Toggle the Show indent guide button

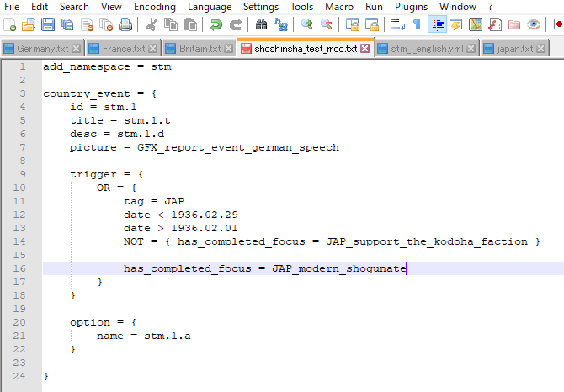click(437, 24)
